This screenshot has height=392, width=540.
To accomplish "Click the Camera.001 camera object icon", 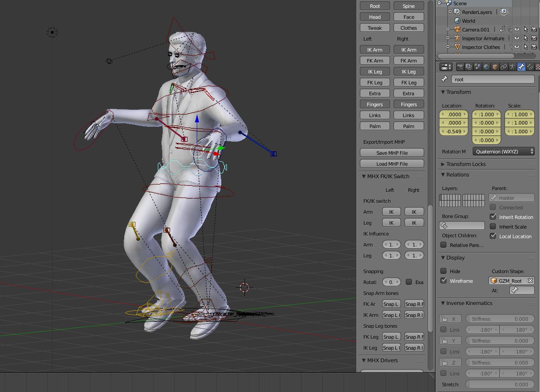I will pyautogui.click(x=457, y=29).
